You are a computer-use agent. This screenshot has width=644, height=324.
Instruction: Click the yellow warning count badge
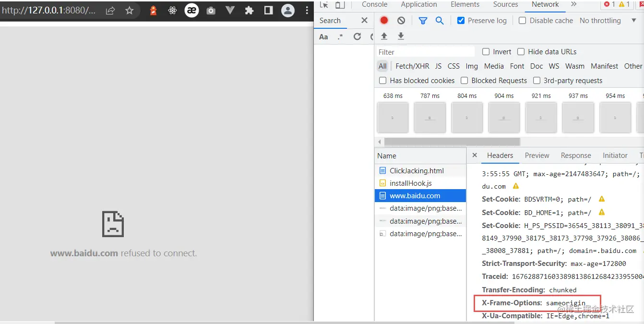coord(624,4)
